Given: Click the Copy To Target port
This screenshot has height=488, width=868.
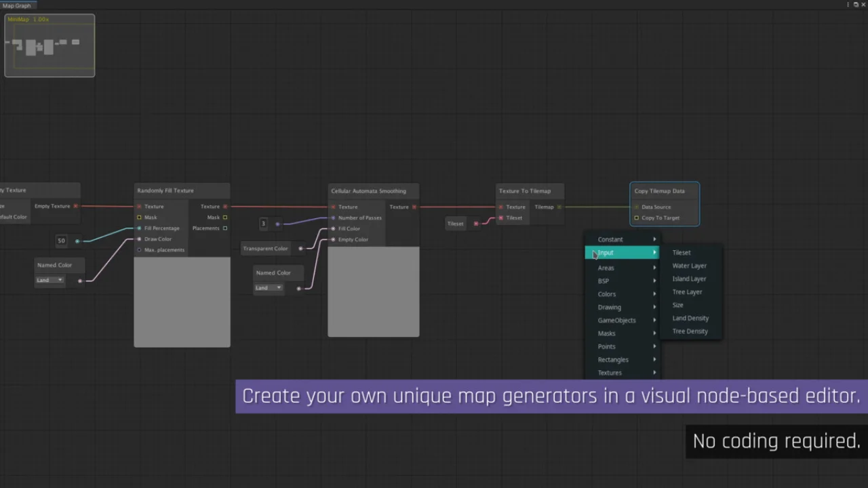Looking at the screenshot, I should coord(636,218).
